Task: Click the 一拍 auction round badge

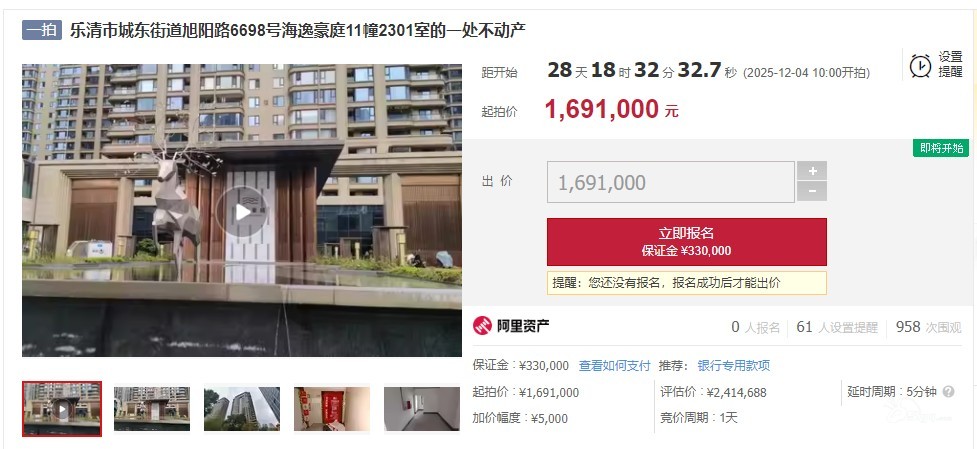Action: [x=42, y=30]
